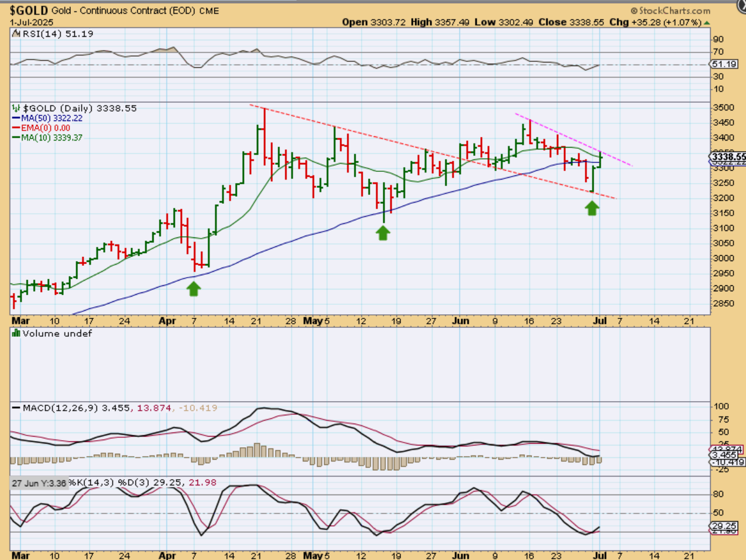
Task: Click the green arrow marking the April low
Action: pyautogui.click(x=194, y=288)
